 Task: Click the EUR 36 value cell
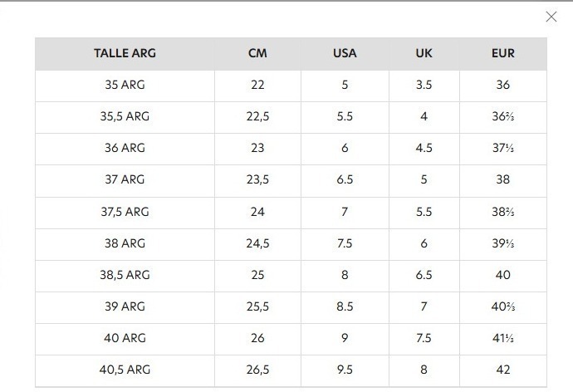[503, 85]
